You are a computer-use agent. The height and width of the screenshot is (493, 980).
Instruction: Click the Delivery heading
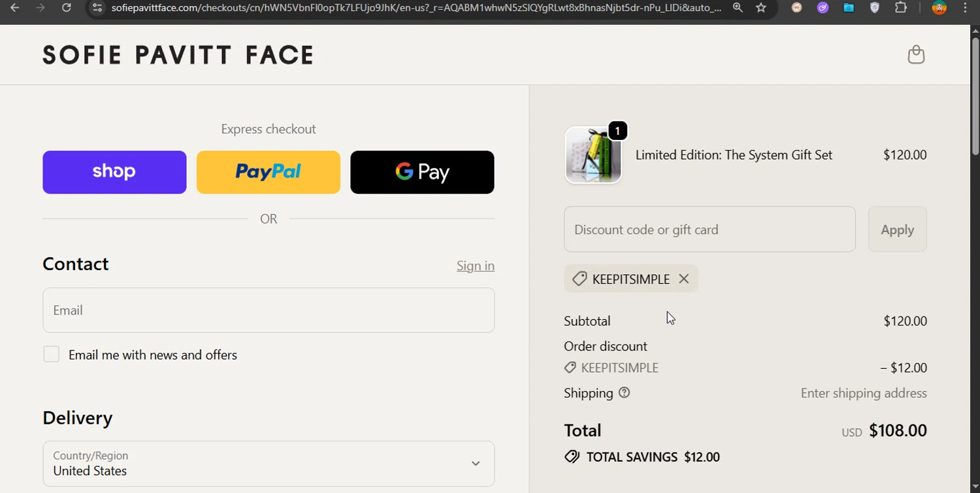click(x=78, y=417)
